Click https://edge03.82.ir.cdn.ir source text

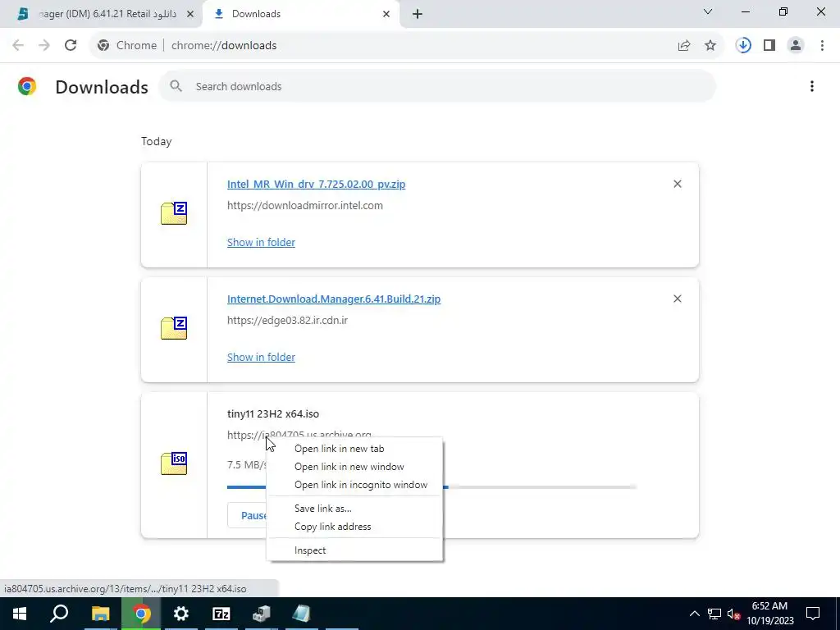pos(287,321)
